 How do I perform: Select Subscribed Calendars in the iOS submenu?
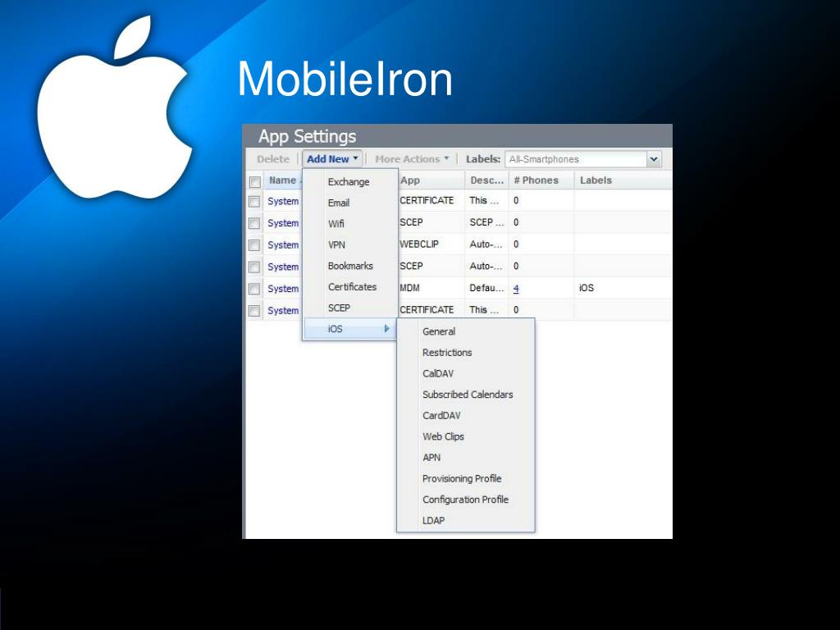[467, 395]
